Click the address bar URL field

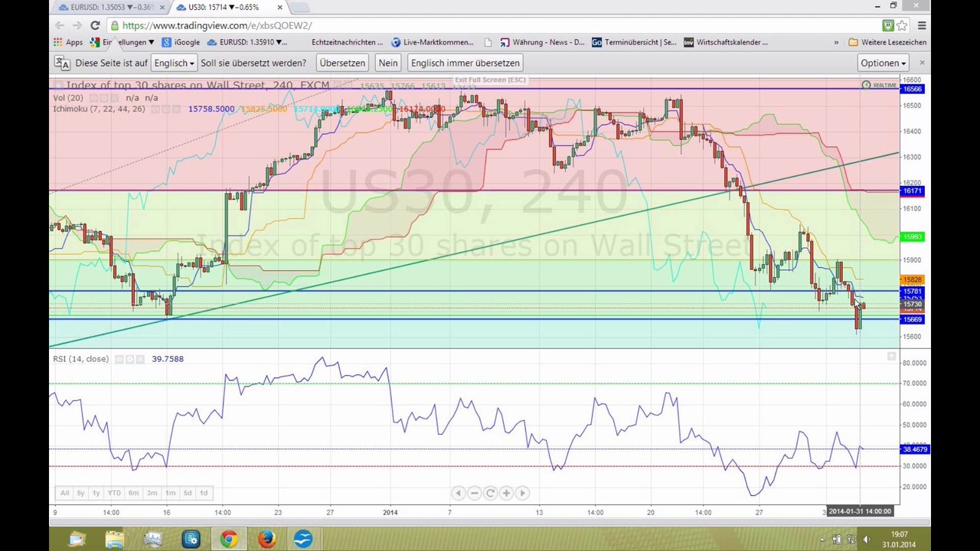point(490,25)
